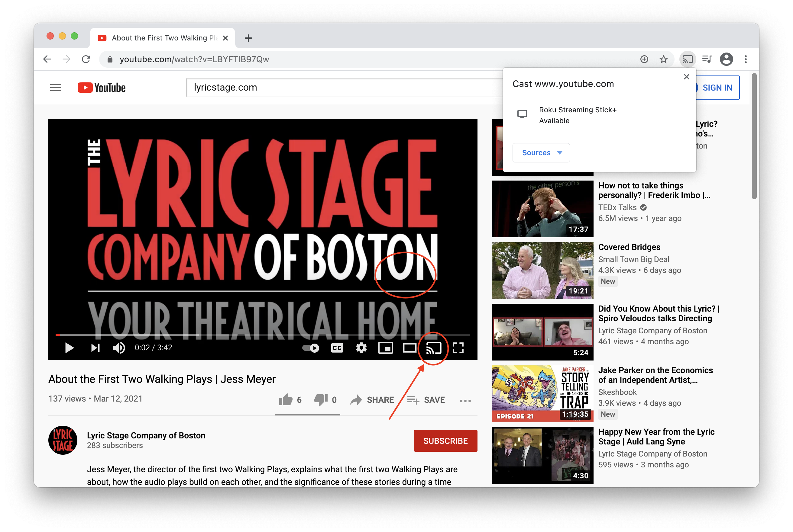Skip to the next video

pos(95,348)
